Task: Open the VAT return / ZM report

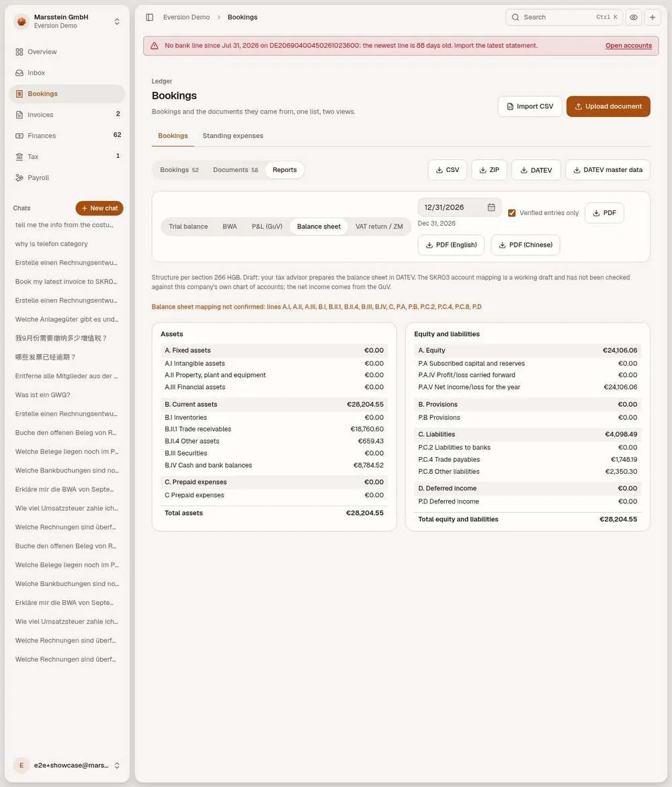Action: point(379,226)
